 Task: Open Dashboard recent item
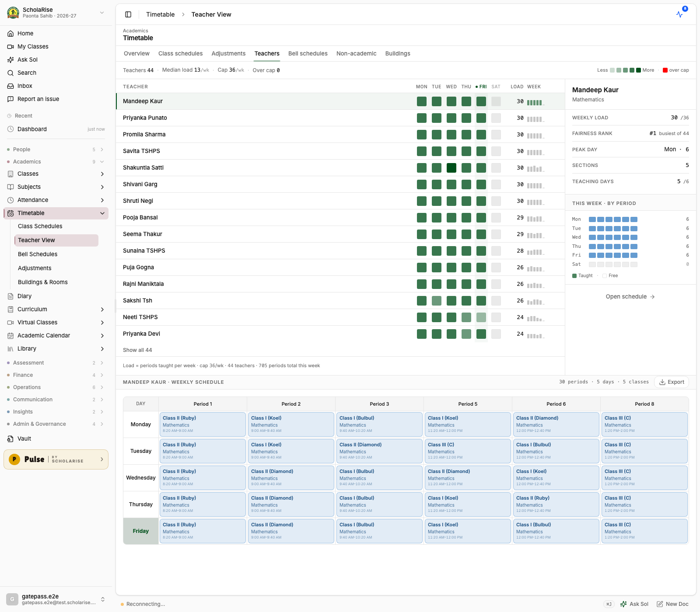click(x=56, y=129)
